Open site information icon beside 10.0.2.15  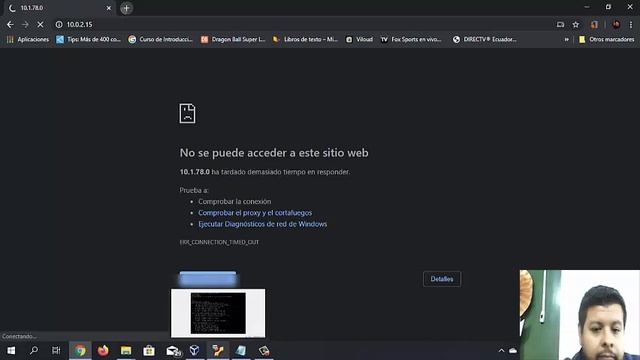coord(59,24)
